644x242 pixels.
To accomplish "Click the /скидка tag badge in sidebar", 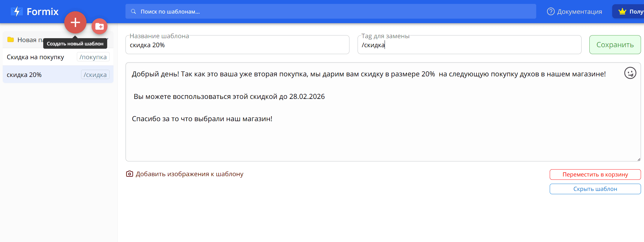I will (x=95, y=75).
